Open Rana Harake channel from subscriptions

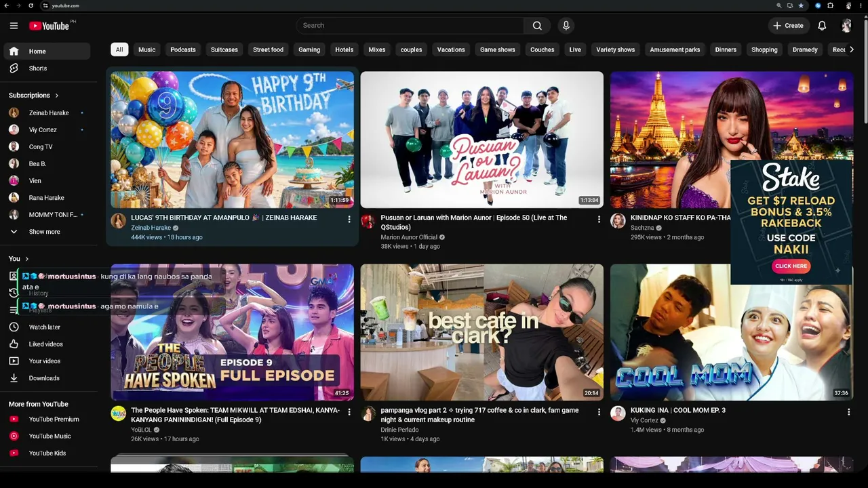[47, 198]
